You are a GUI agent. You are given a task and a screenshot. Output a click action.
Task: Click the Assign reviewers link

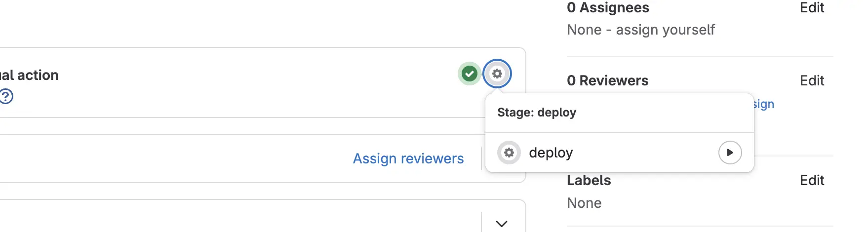pyautogui.click(x=408, y=158)
